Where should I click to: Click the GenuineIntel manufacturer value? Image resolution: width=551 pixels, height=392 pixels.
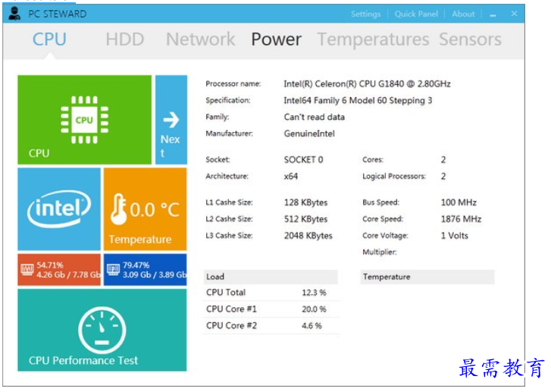coord(309,133)
